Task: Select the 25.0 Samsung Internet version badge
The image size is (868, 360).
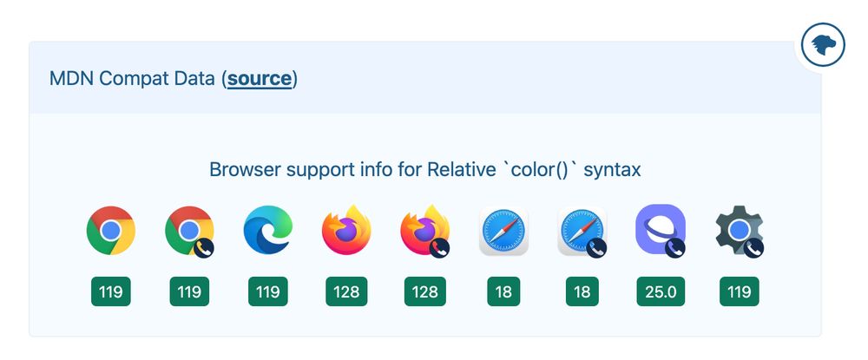Action: [661, 291]
